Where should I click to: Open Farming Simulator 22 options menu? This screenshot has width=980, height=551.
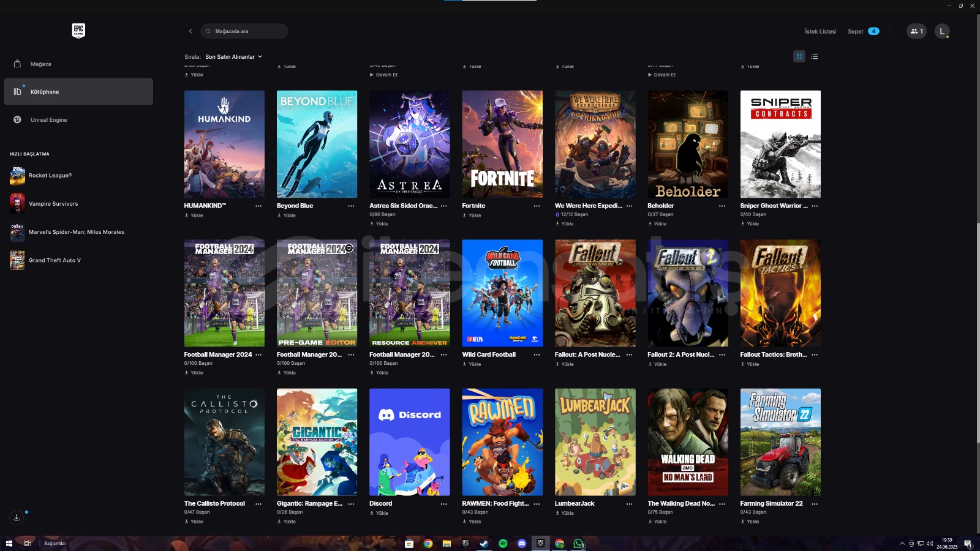click(x=815, y=504)
